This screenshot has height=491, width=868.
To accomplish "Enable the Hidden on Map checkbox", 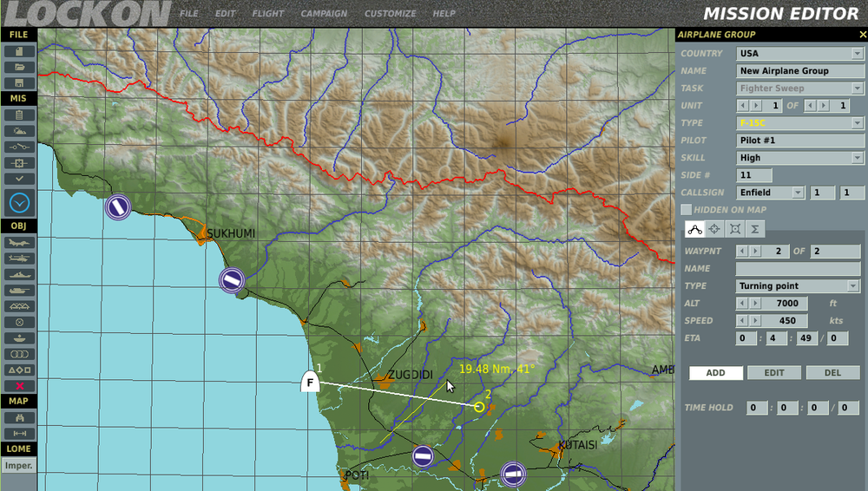I will point(687,210).
